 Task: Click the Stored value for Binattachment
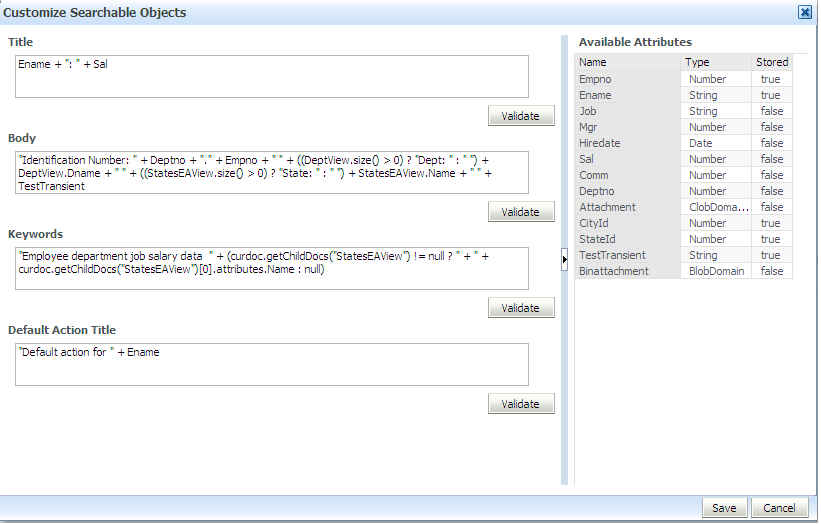pos(772,271)
